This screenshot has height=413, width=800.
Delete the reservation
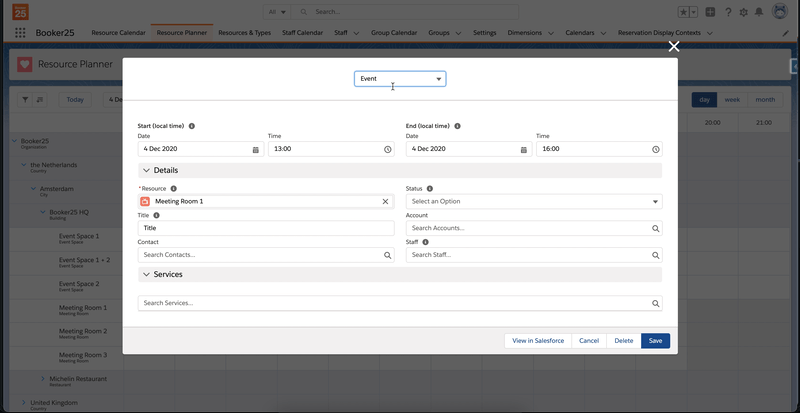click(623, 340)
